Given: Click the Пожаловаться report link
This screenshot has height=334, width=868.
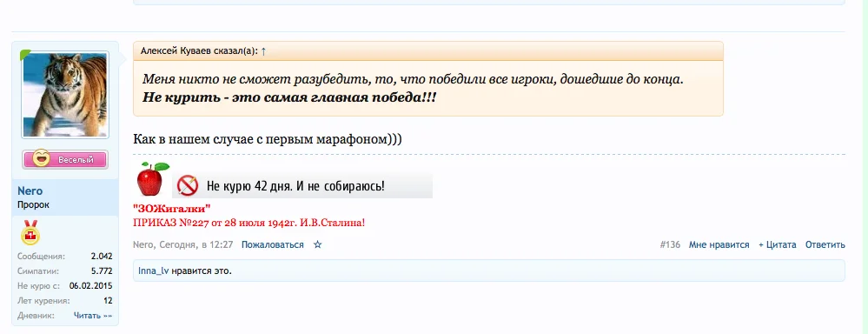Looking at the screenshot, I should pos(272,244).
